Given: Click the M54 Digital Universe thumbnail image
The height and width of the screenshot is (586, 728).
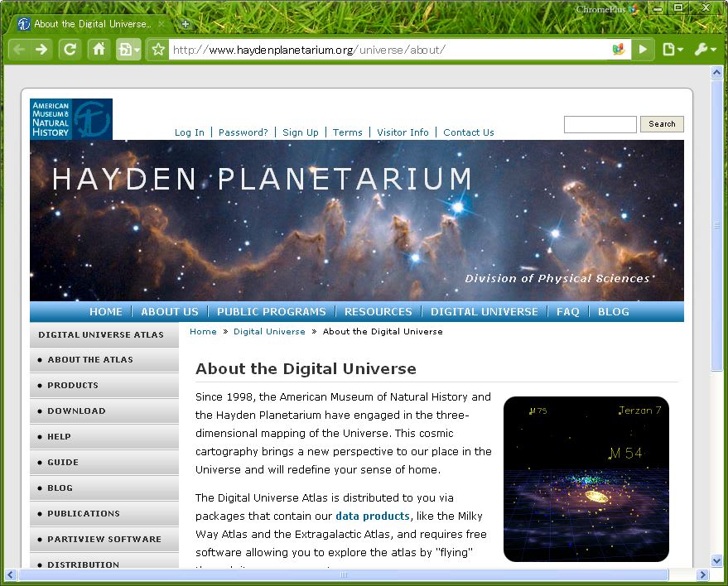Looking at the screenshot, I should (x=586, y=478).
